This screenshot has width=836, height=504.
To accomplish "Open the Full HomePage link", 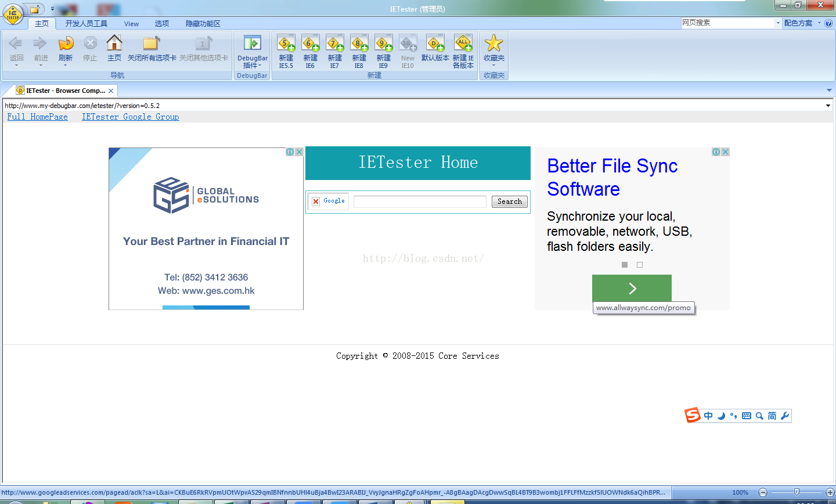I will [x=37, y=117].
